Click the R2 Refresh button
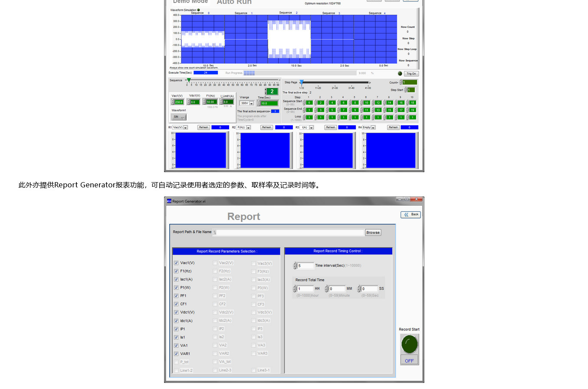The width and height of the screenshot is (588, 389). coord(266,127)
